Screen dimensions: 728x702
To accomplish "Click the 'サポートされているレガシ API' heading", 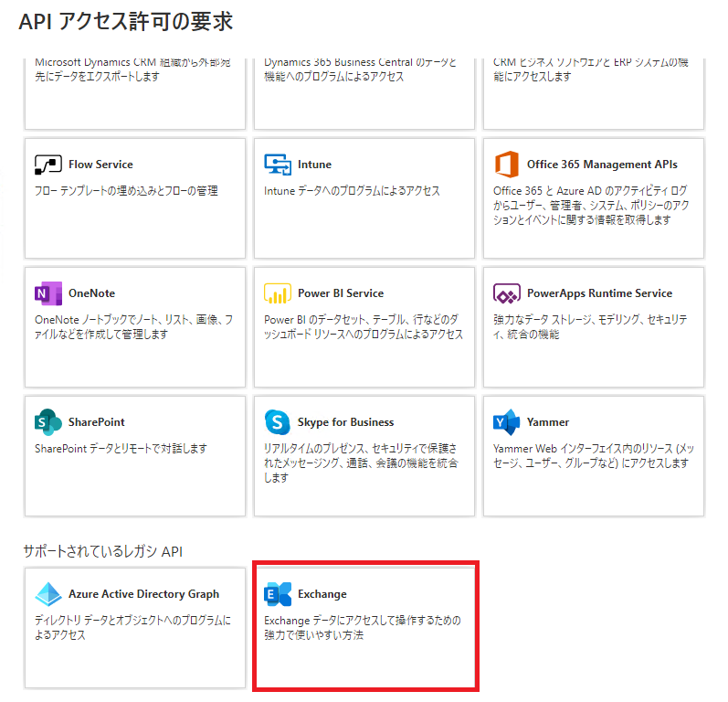I will click(x=102, y=551).
